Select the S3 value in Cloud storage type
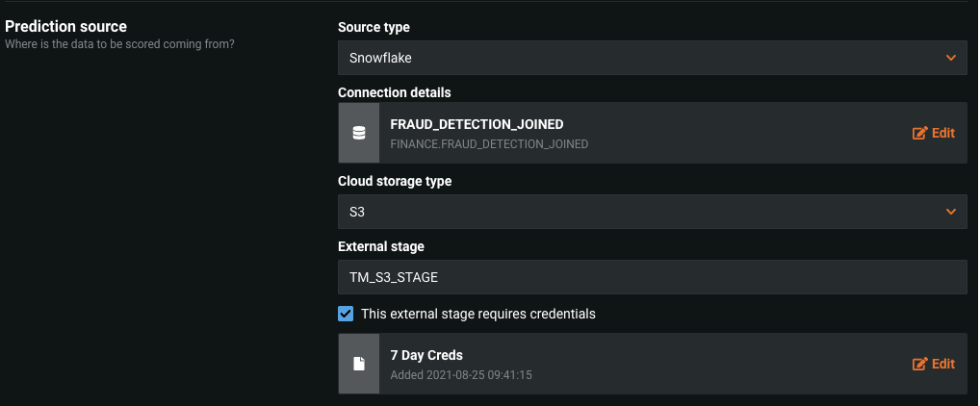Image resolution: width=980 pixels, height=406 pixels. coord(357,211)
